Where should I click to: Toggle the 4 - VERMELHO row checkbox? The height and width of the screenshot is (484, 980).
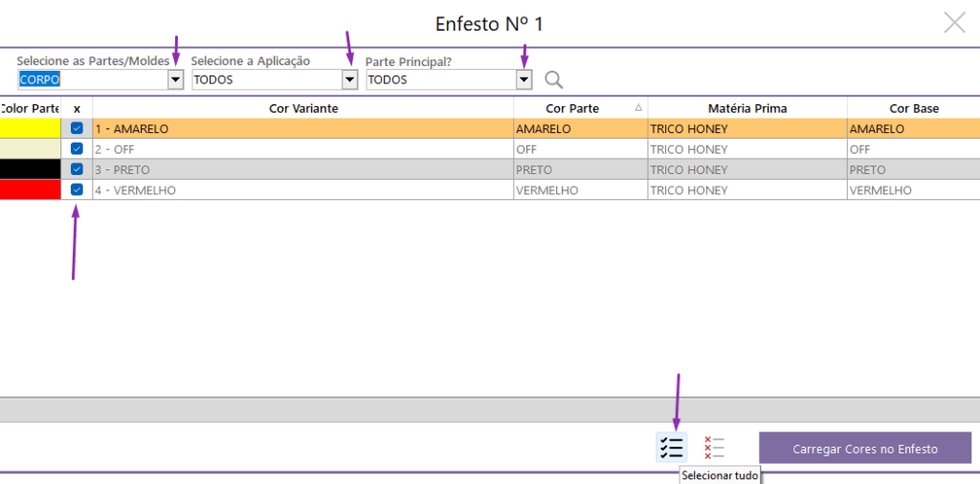pyautogui.click(x=77, y=189)
